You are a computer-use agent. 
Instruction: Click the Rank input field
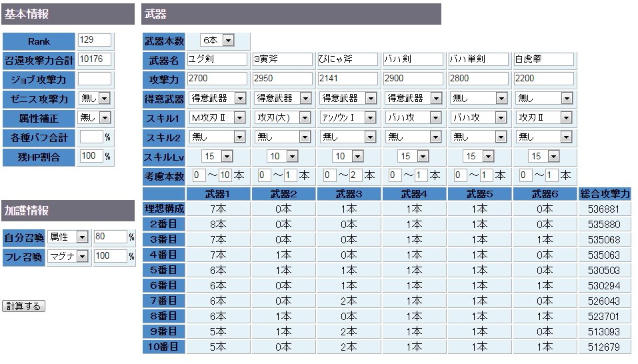[95, 40]
